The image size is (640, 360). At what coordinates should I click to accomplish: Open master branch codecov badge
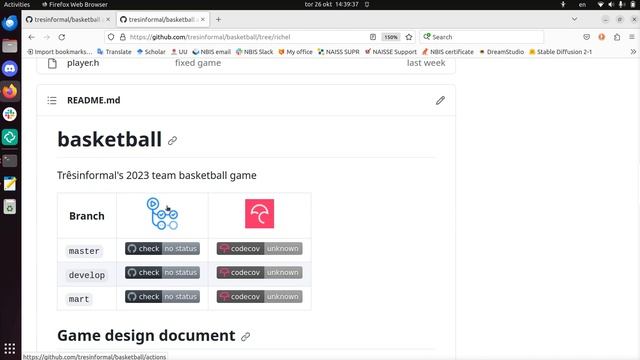click(x=260, y=249)
